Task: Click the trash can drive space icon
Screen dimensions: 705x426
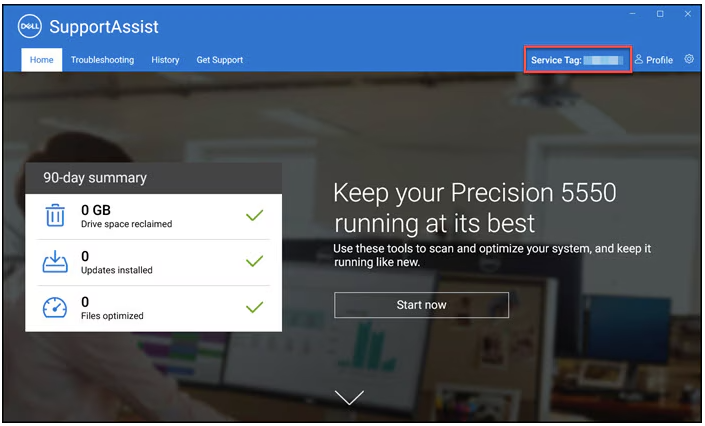Action: (x=55, y=215)
